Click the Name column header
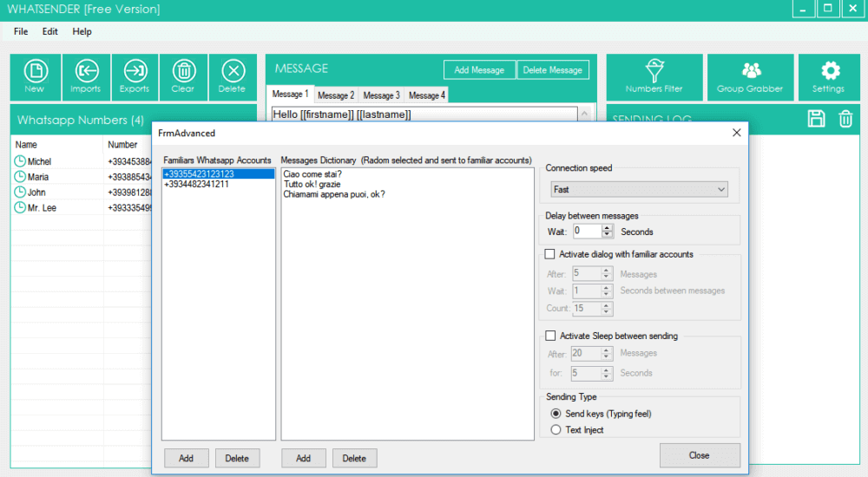Screen dimensions: 868x477 pyautogui.click(x=57, y=145)
